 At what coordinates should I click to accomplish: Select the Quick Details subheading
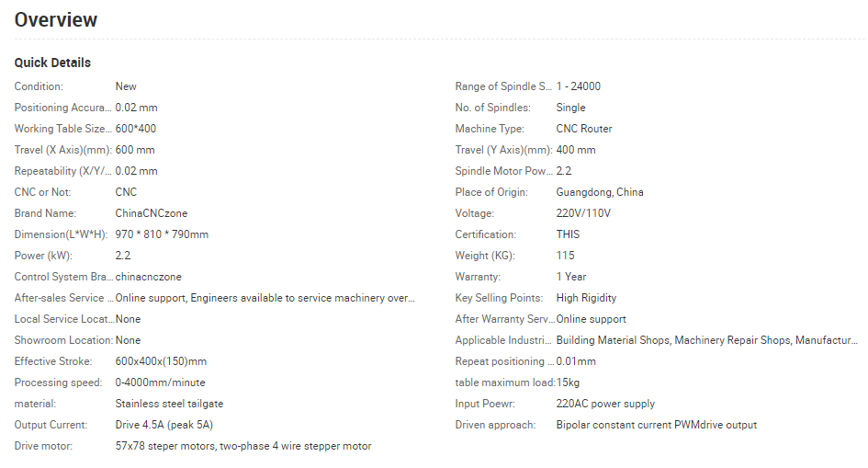coord(52,63)
